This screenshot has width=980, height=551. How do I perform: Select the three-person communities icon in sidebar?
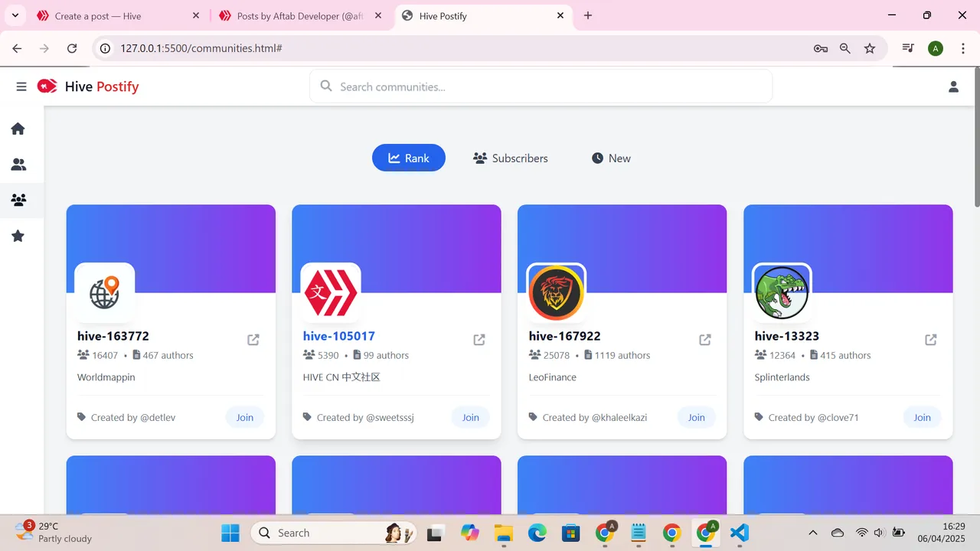[19, 201]
